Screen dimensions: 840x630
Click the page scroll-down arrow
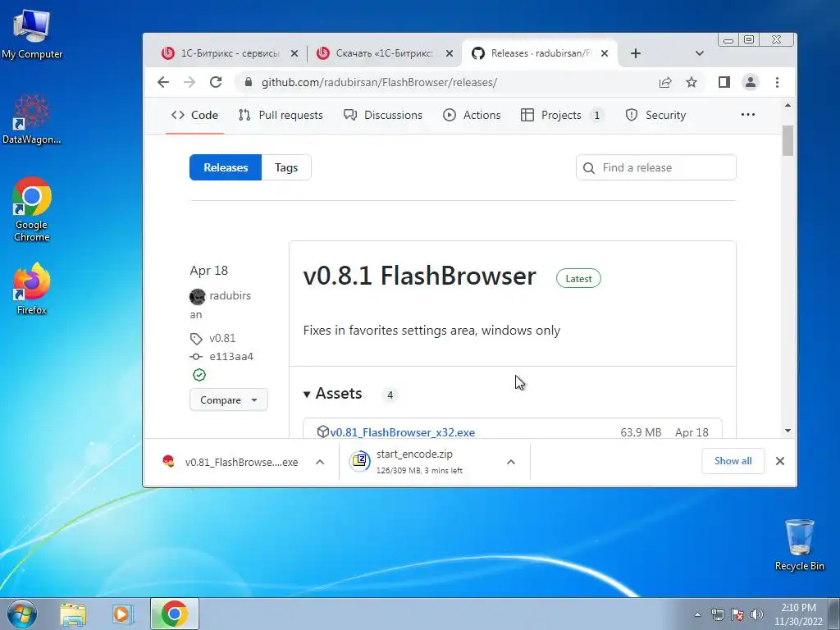(787, 431)
